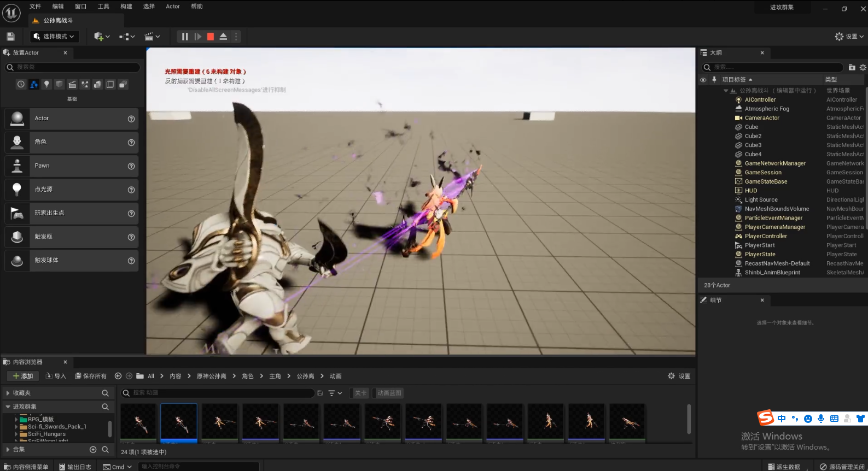Open the 构建 menu

126,7
